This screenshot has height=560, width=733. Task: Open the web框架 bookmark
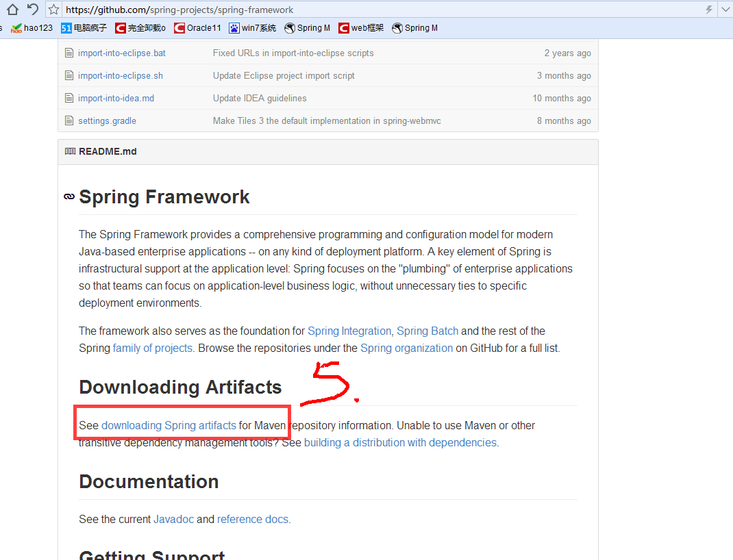point(361,28)
